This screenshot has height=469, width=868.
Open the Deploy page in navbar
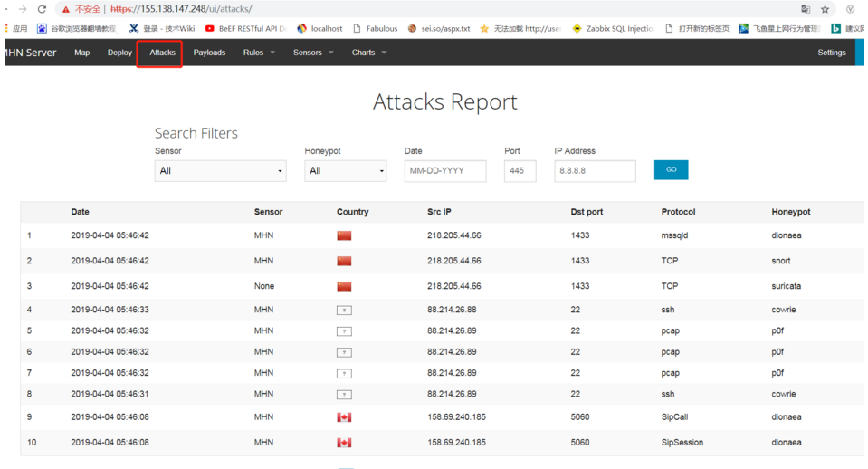tap(119, 53)
